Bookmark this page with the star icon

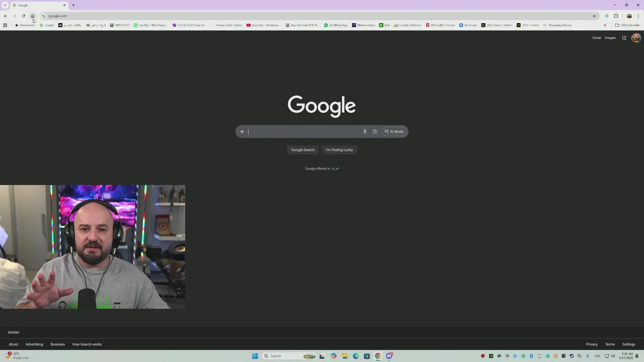(594, 16)
